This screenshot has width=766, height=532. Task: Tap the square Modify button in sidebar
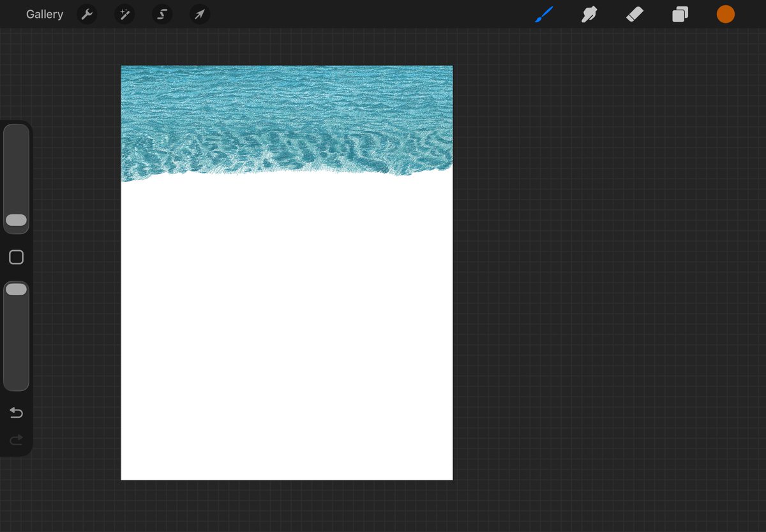click(x=17, y=257)
